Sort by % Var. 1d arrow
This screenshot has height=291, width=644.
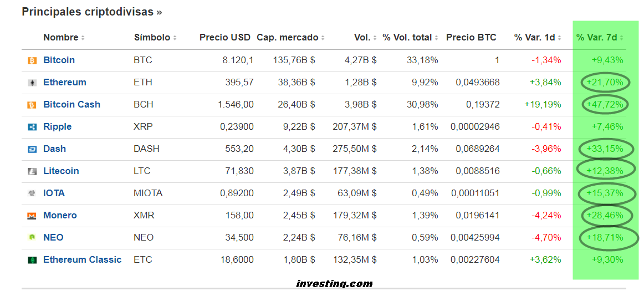coord(560,38)
